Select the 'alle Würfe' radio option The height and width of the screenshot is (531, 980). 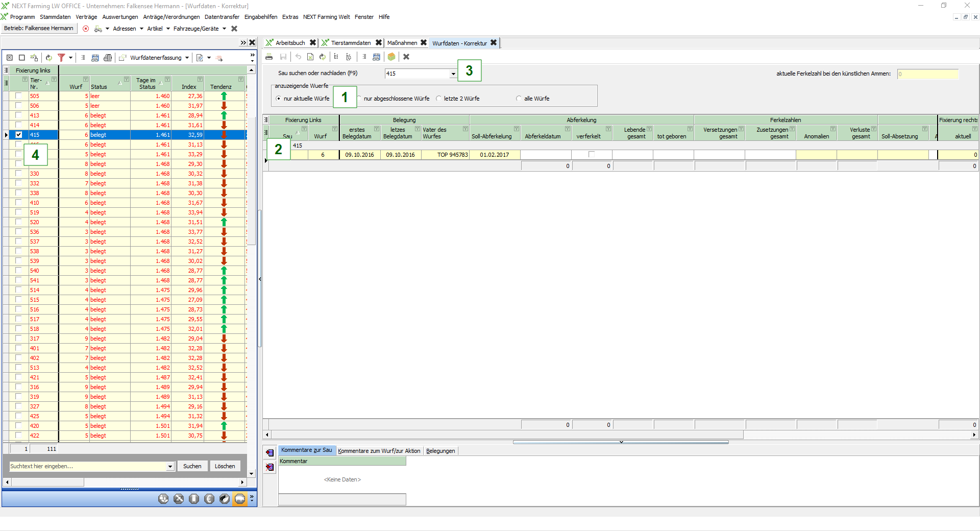pyautogui.click(x=519, y=99)
